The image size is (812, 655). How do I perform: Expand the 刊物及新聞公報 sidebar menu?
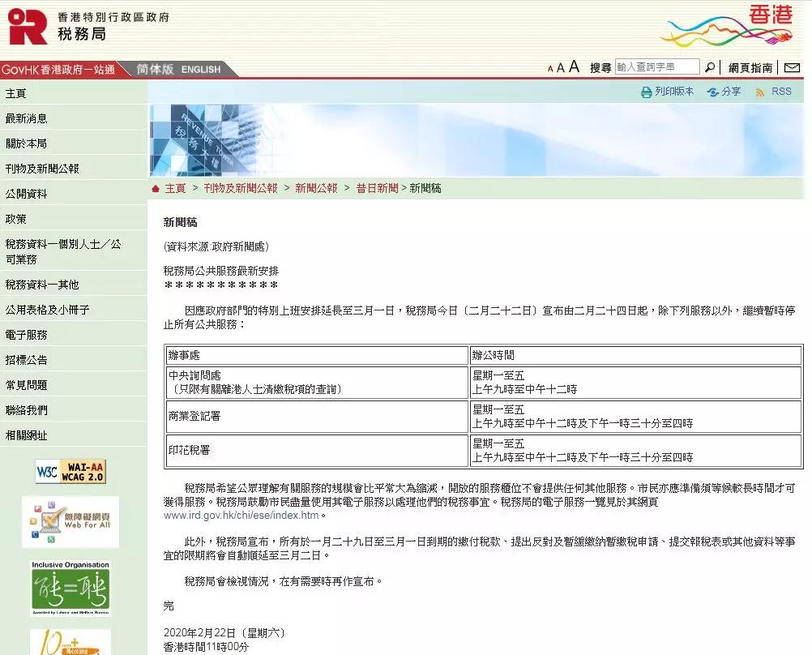[42, 169]
